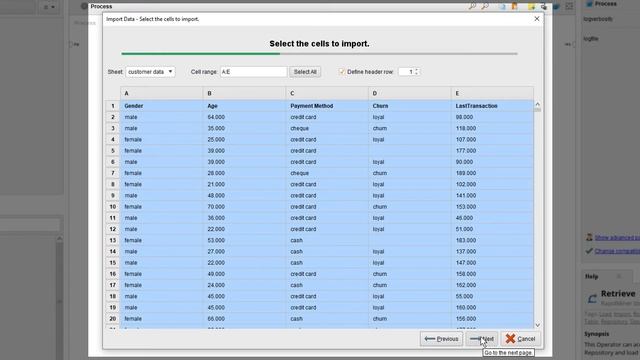Click the 118.000 LastTransaction cell
640x360 pixels.
click(492, 128)
